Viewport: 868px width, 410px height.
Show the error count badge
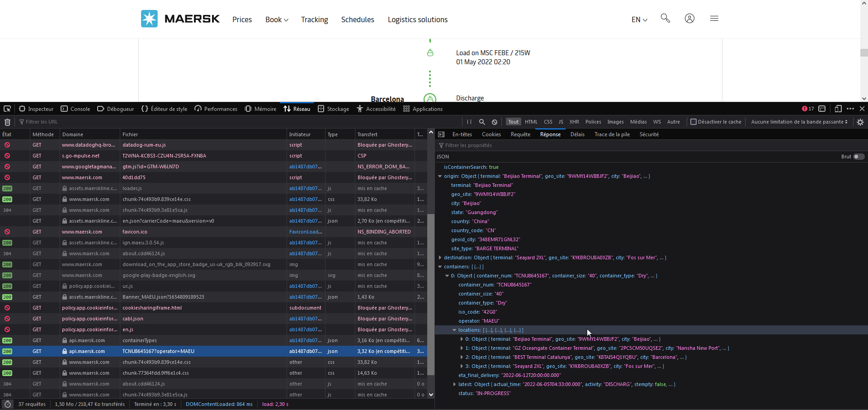808,109
